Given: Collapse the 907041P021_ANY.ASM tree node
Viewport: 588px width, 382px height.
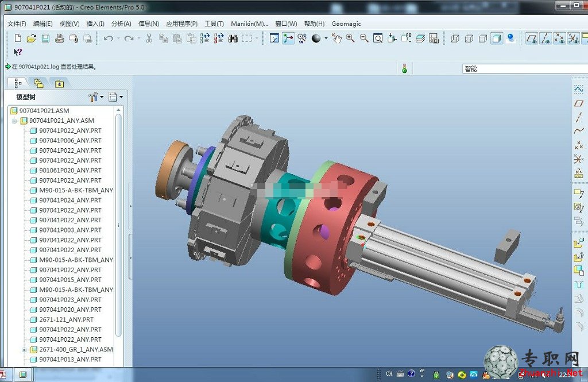Looking at the screenshot, I should pos(14,121).
